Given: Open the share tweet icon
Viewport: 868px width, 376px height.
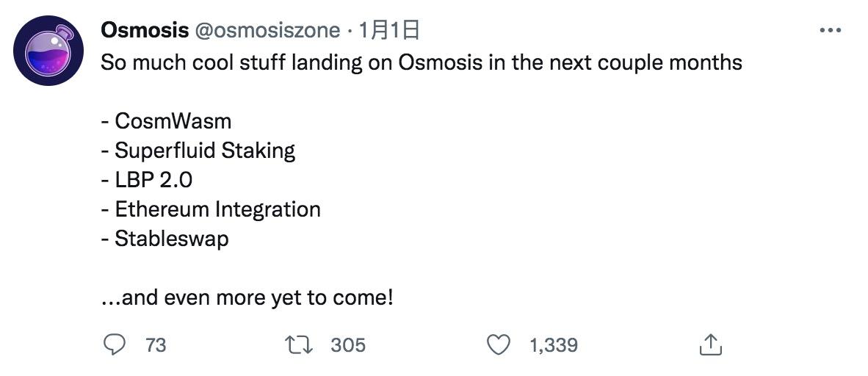Looking at the screenshot, I should point(710,344).
